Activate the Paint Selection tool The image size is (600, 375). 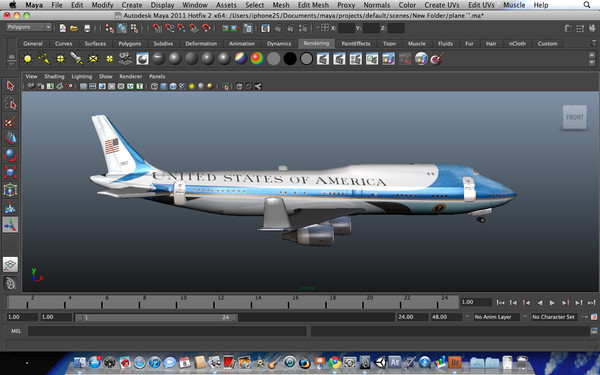click(x=10, y=121)
